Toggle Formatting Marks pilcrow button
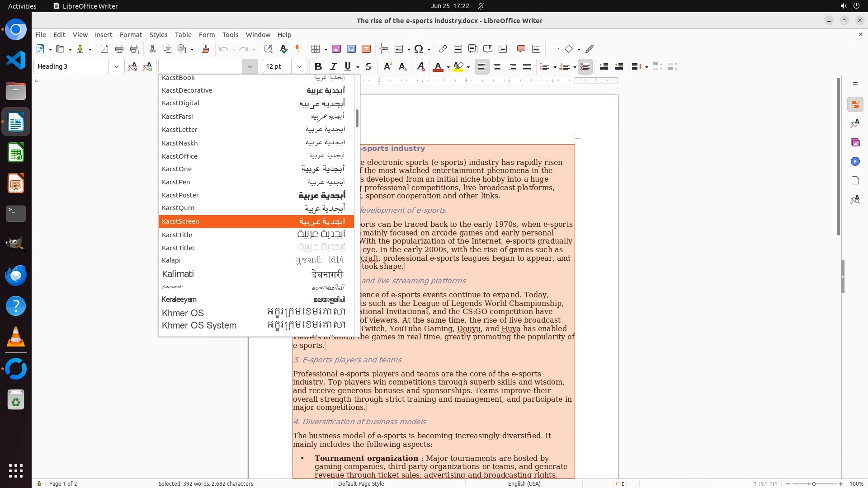The height and width of the screenshot is (488, 868). pyautogui.click(x=298, y=49)
